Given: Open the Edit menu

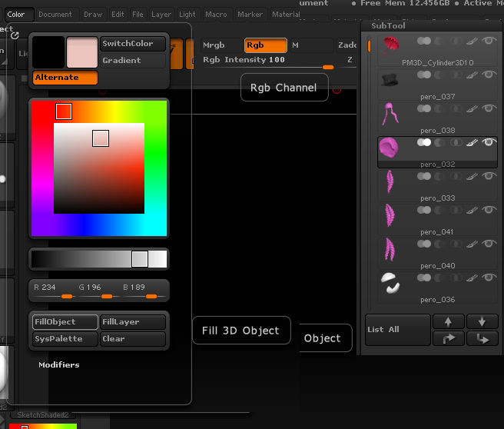Looking at the screenshot, I should pos(118,15).
